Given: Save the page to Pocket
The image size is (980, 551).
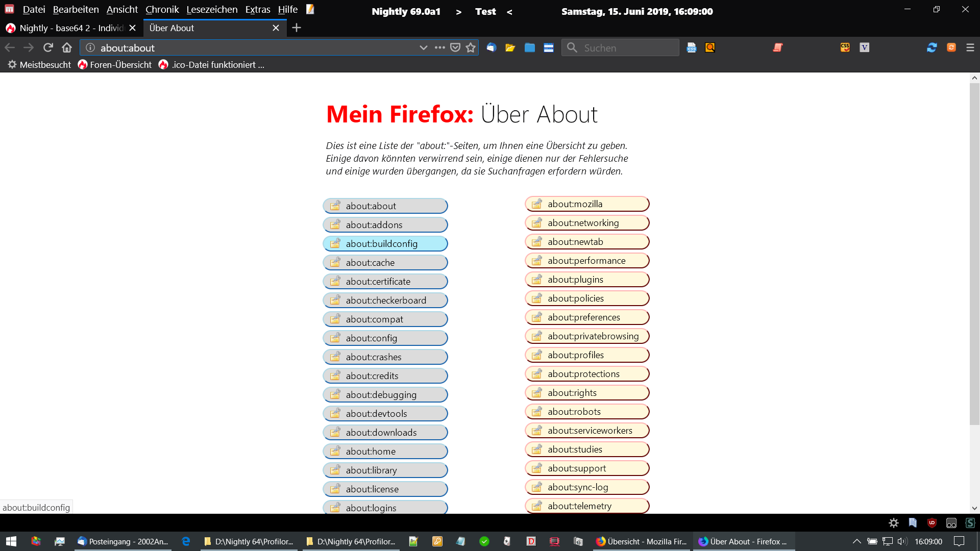Looking at the screenshot, I should click(x=455, y=47).
